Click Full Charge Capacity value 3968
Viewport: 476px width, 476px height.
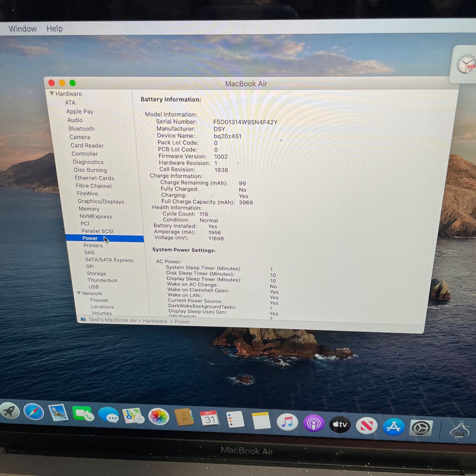tap(246, 203)
